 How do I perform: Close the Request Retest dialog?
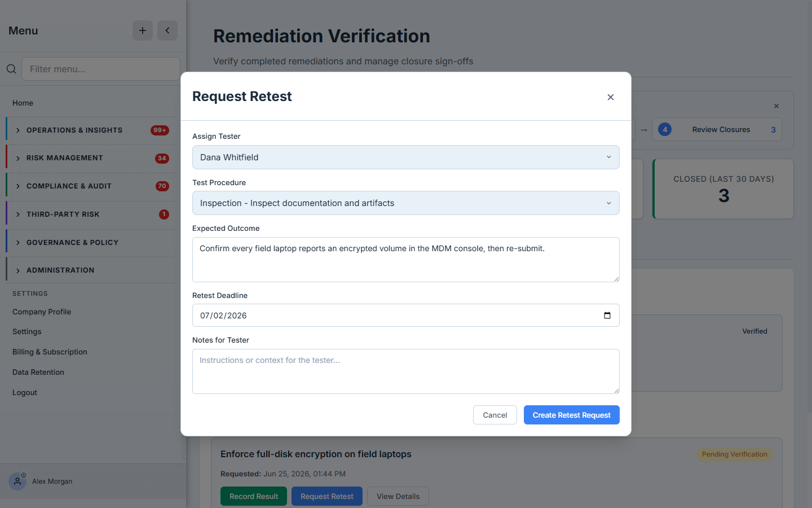click(x=610, y=97)
